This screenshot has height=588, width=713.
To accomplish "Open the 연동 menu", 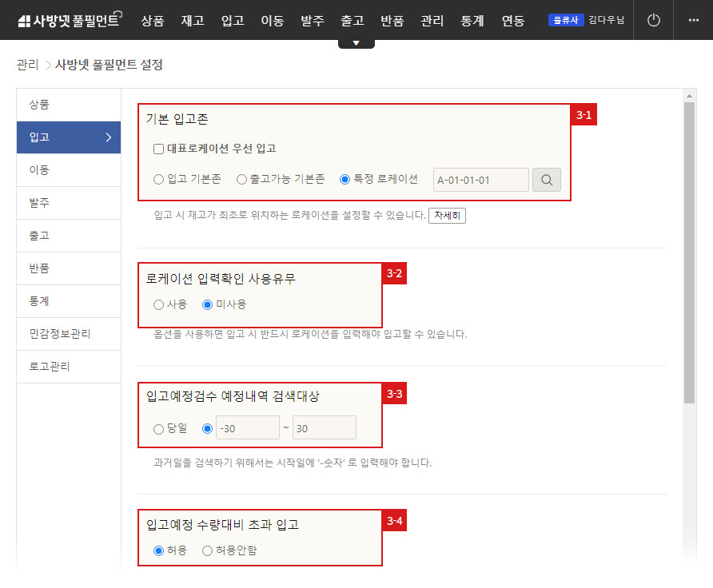I will pos(512,20).
